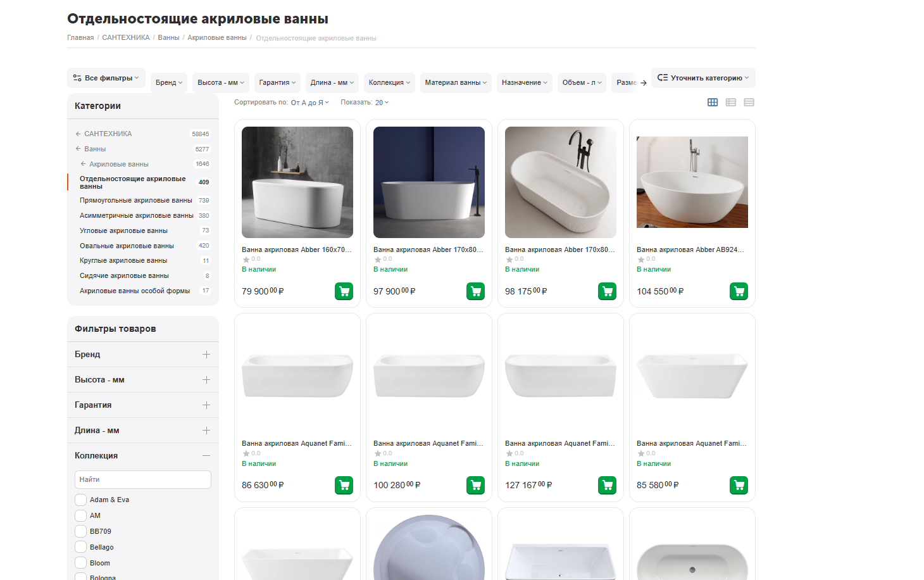Expand the Длина - мм sidebar filter section
This screenshot has width=924, height=580.
click(x=143, y=431)
